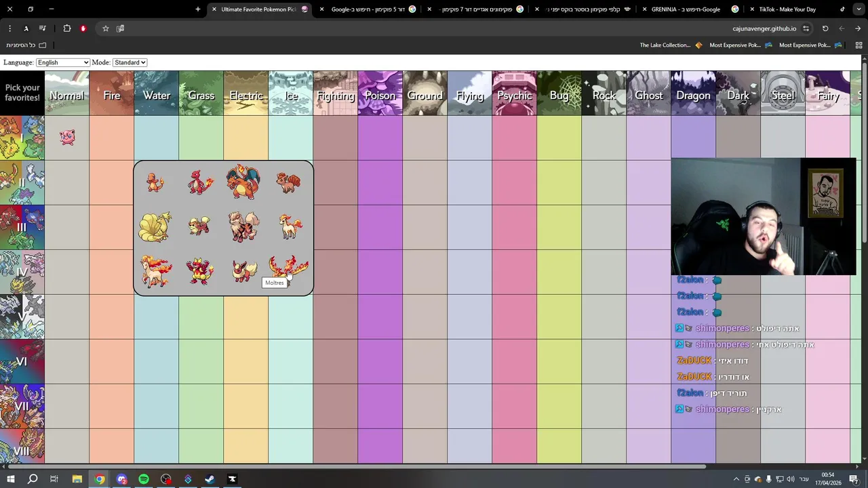Open the Poison cell in generation III row
868x488 pixels.
(380, 227)
